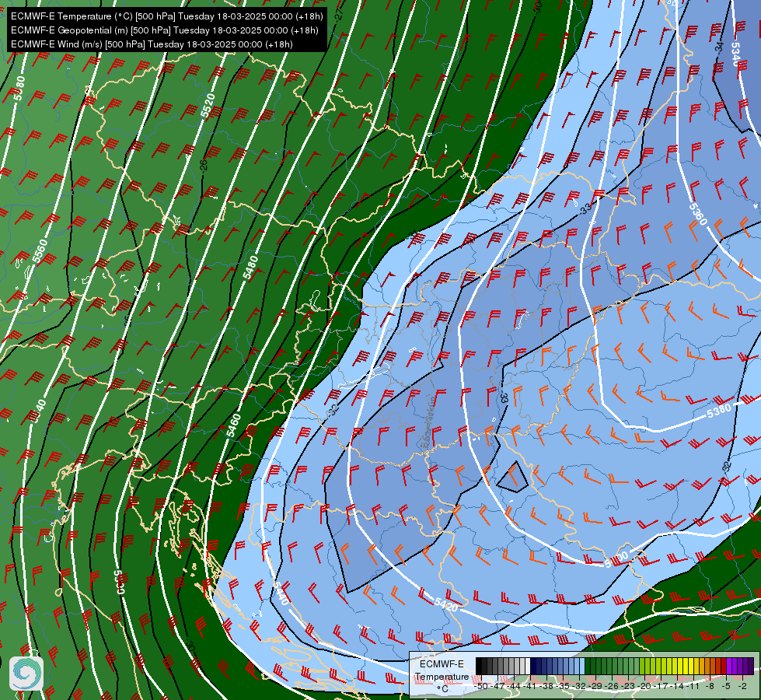The height and width of the screenshot is (700, 761).
Task: Click the 5420 geopotential contour label
Action: pos(445,605)
